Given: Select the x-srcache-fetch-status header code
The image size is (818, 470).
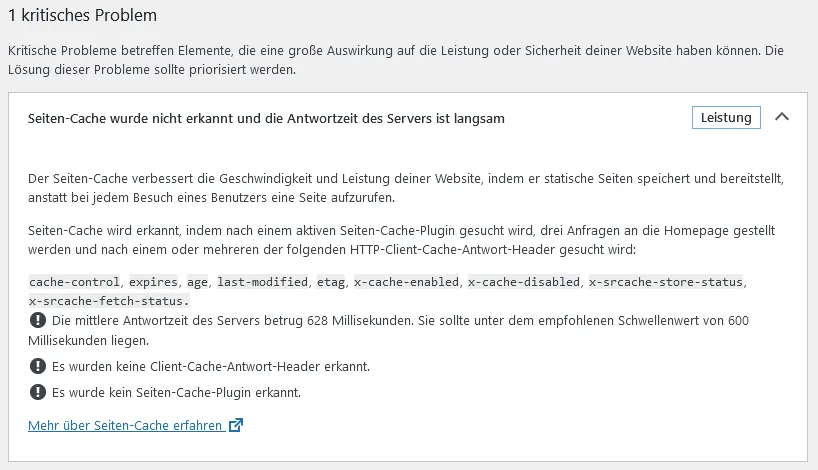Looking at the screenshot, I should [x=109, y=301].
